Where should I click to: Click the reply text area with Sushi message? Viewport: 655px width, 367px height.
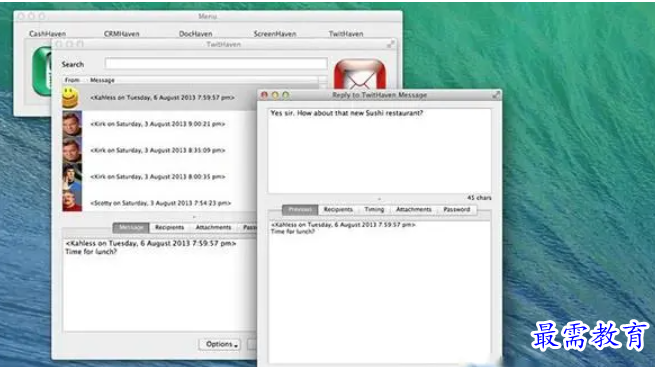[x=379, y=151]
